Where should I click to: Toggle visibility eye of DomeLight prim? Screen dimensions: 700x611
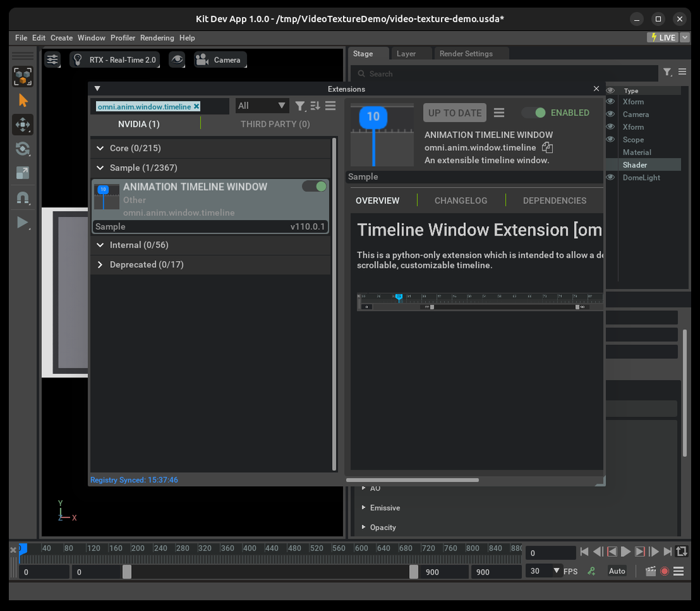[x=610, y=178]
